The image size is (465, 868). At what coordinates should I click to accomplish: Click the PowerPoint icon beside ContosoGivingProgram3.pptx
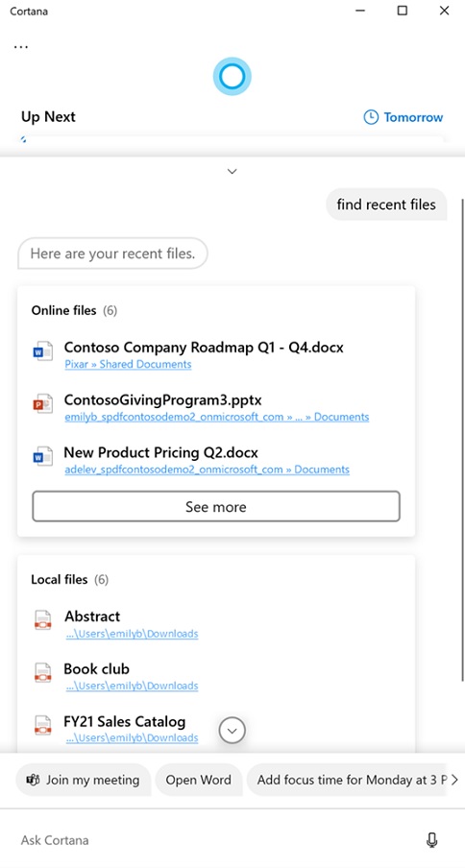pos(42,404)
